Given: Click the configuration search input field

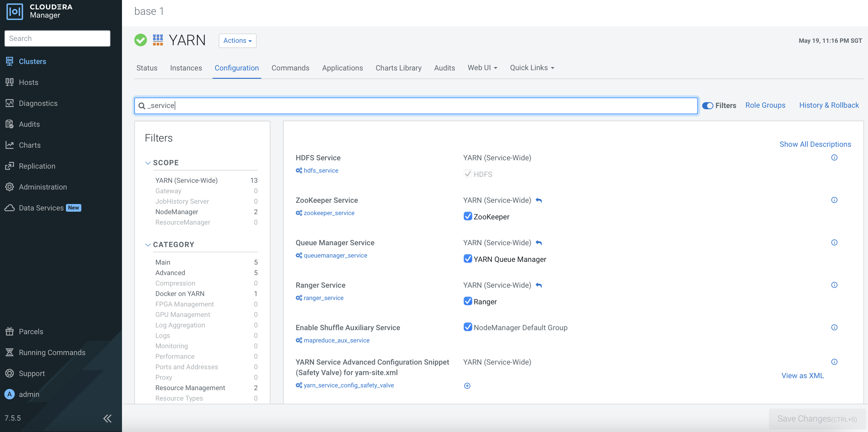Looking at the screenshot, I should point(416,106).
